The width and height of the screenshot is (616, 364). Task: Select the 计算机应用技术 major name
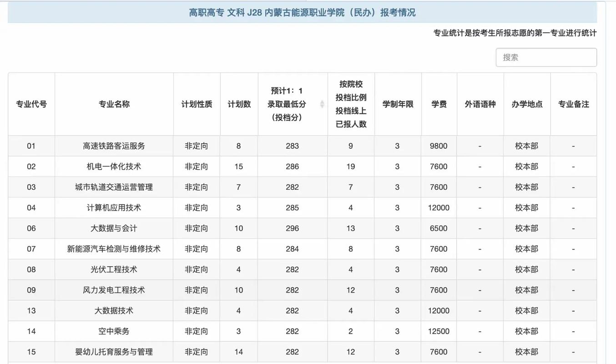(114, 207)
